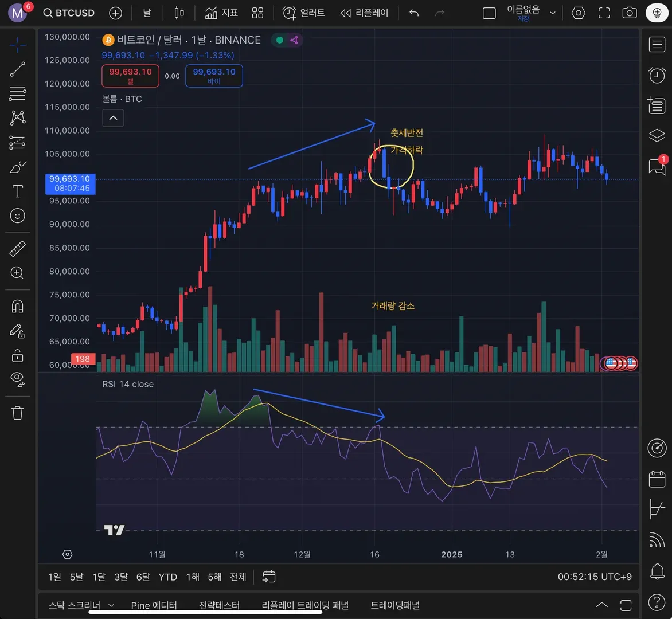Open time axis settings gear
This screenshot has width=672, height=619.
[67, 554]
